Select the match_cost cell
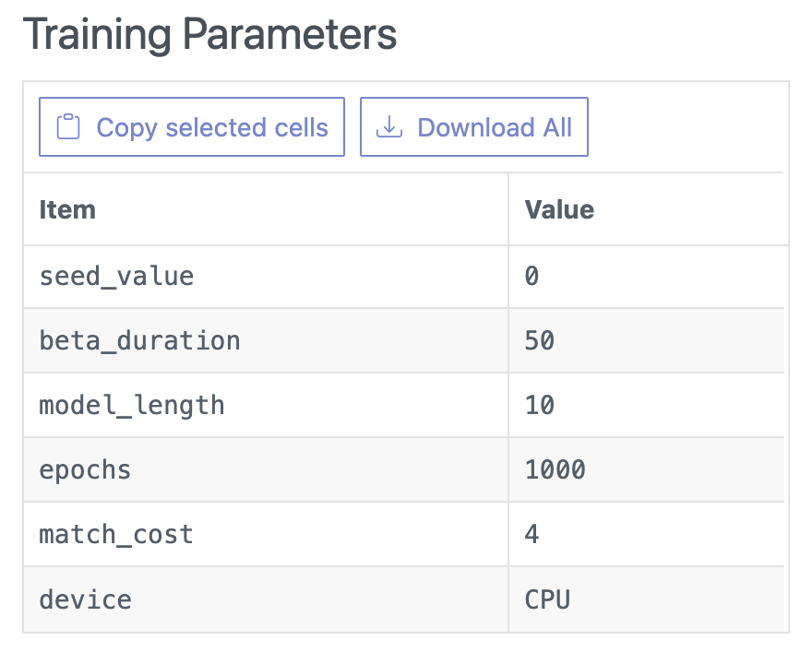The height and width of the screenshot is (664, 812). pos(266,535)
